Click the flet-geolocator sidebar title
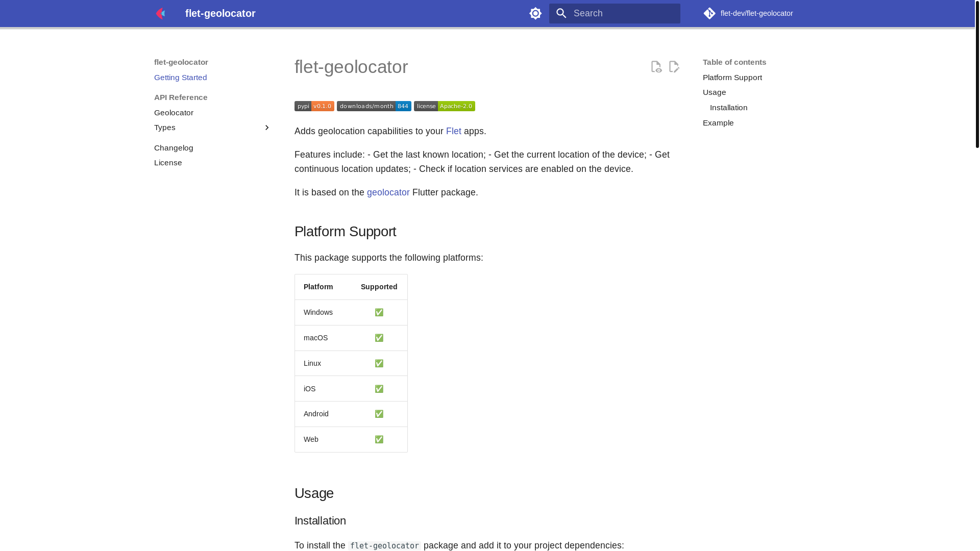The image size is (980, 551). tap(181, 62)
